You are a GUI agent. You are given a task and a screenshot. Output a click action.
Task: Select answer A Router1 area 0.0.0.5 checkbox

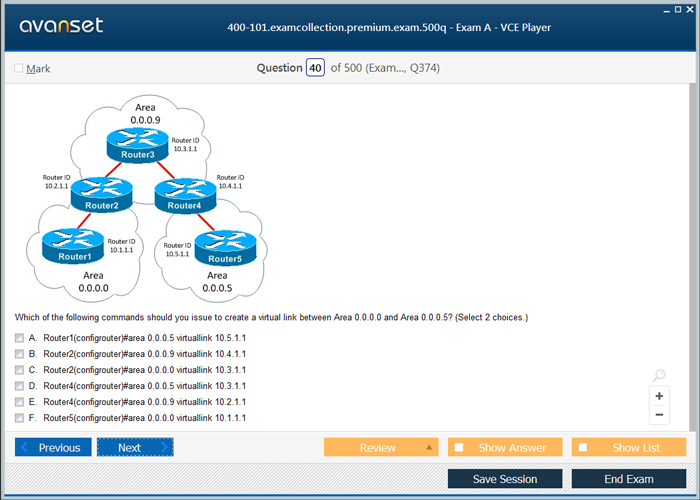19,338
